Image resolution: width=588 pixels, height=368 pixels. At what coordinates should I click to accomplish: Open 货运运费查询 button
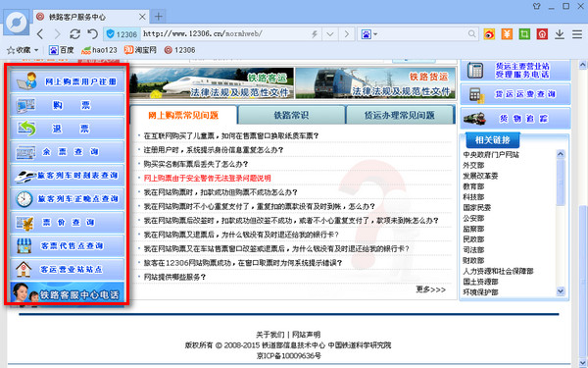pos(515,94)
